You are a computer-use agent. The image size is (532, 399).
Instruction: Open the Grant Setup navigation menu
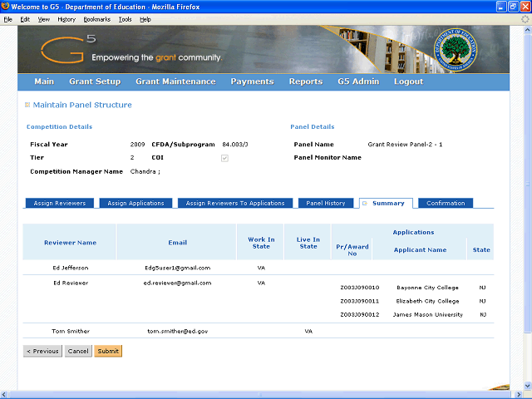click(95, 81)
